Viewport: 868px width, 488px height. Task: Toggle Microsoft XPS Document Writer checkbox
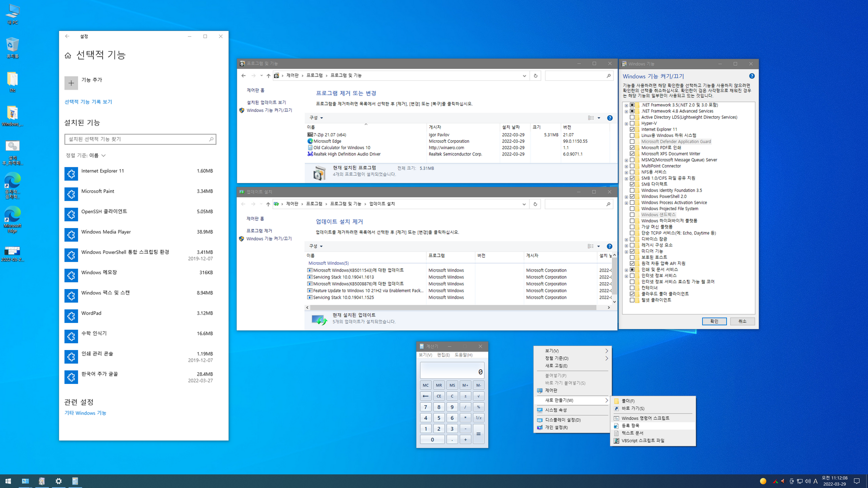click(x=632, y=153)
